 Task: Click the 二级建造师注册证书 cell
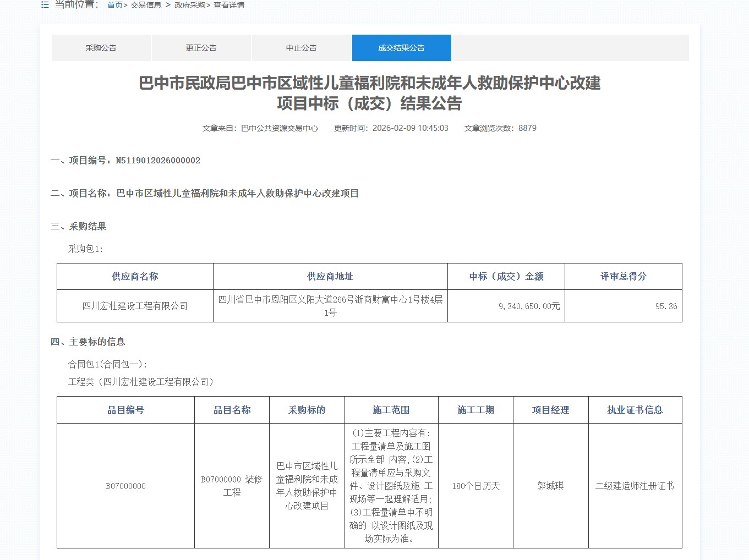pos(635,486)
